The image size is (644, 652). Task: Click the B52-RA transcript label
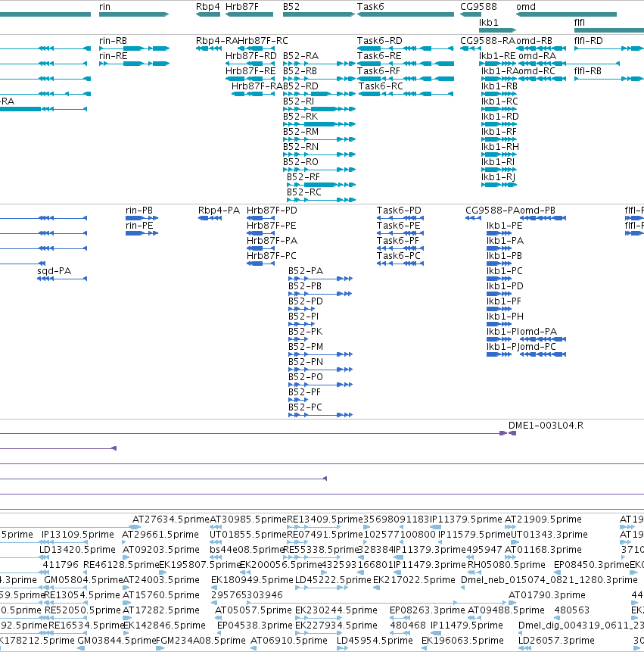pyautogui.click(x=300, y=56)
